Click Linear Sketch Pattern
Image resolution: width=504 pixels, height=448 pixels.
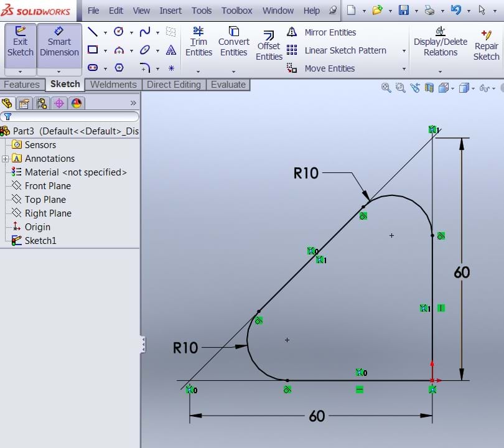coord(345,50)
